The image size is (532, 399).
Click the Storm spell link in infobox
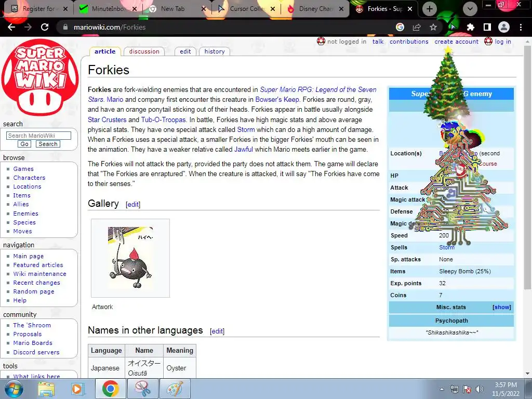[x=446, y=247]
